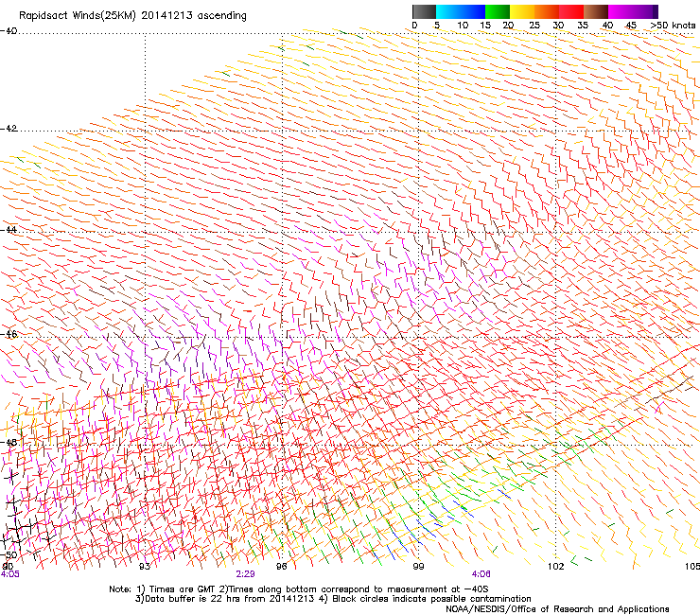Click the cyan-blue 5-15 knots legend segment
Viewport: 700px width, 615px height.
coord(461,11)
